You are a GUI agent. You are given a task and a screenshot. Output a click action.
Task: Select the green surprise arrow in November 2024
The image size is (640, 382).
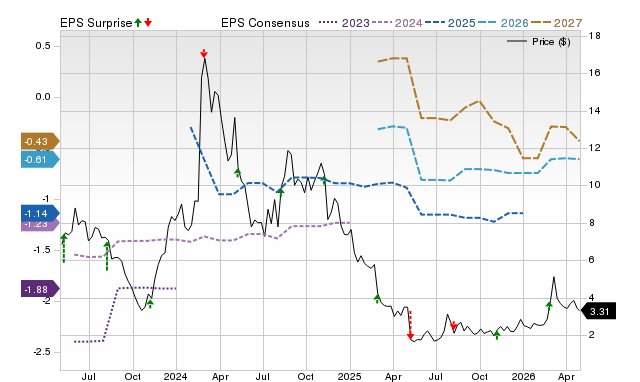point(324,180)
